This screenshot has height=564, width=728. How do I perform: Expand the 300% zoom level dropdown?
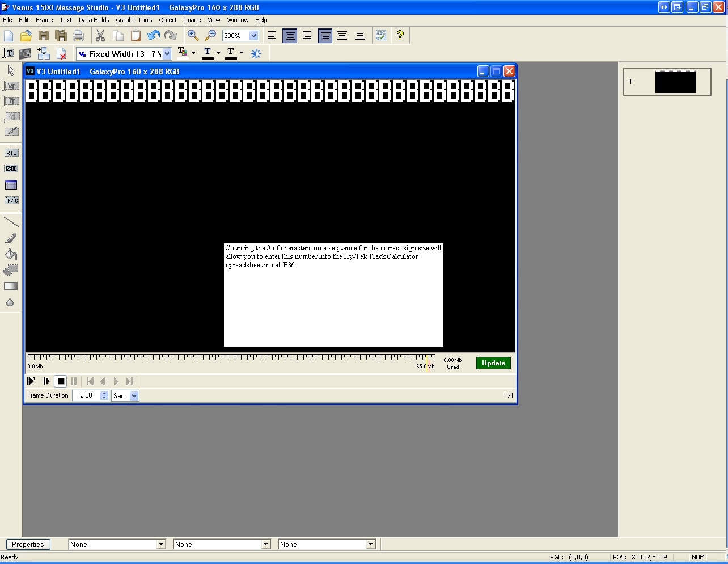(x=253, y=36)
